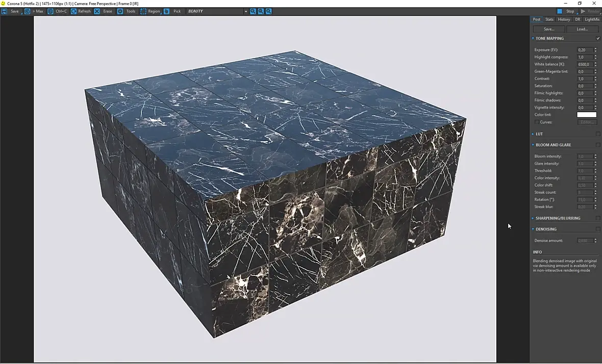
Task: Click the Save icon in the toolbar
Action: point(4,11)
